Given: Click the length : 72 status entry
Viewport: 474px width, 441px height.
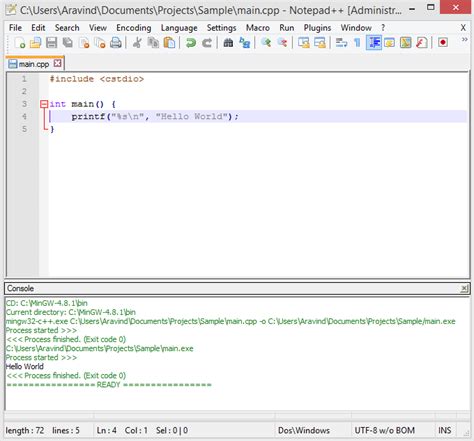Looking at the screenshot, I should pyautogui.click(x=25, y=430).
